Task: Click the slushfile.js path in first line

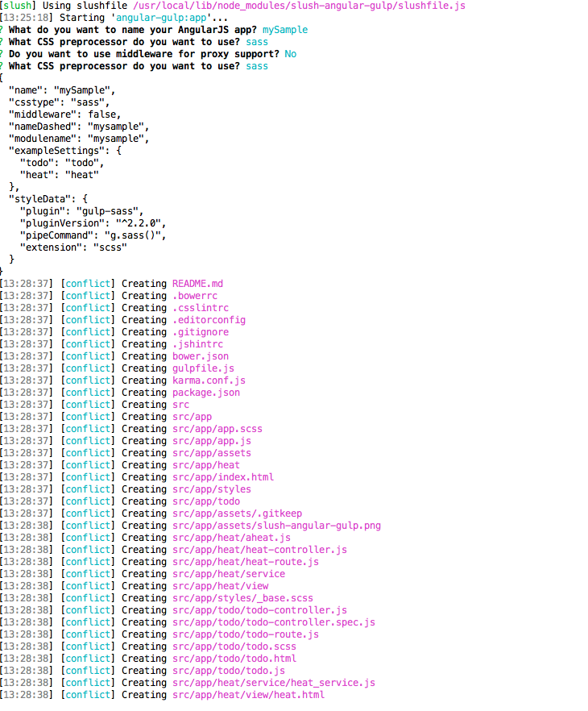Action: click(299, 6)
